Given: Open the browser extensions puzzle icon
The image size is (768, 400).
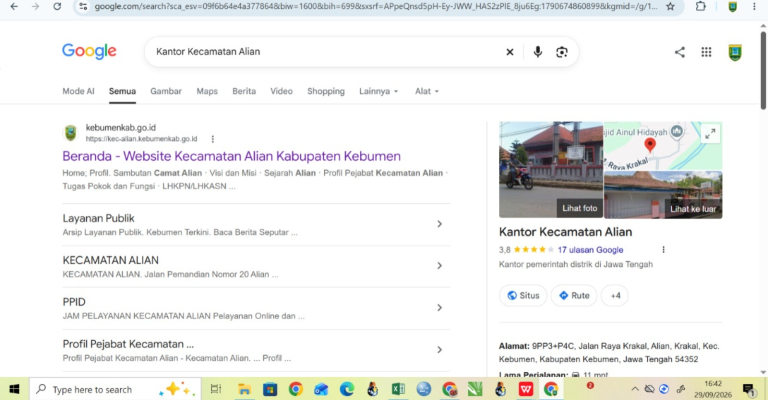Looking at the screenshot, I should 701,6.
